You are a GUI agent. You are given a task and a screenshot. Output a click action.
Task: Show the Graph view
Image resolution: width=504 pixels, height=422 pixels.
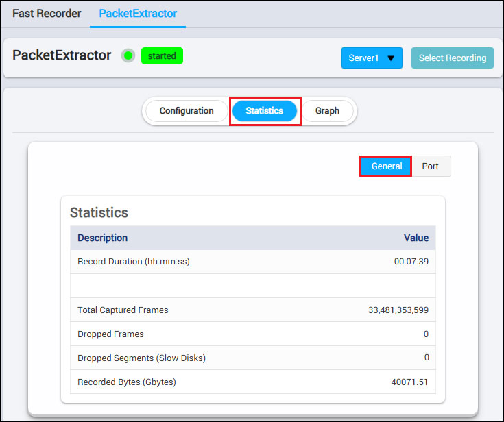click(327, 111)
